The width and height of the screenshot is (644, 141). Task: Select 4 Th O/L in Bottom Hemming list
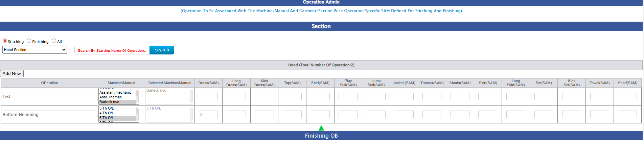117,113
